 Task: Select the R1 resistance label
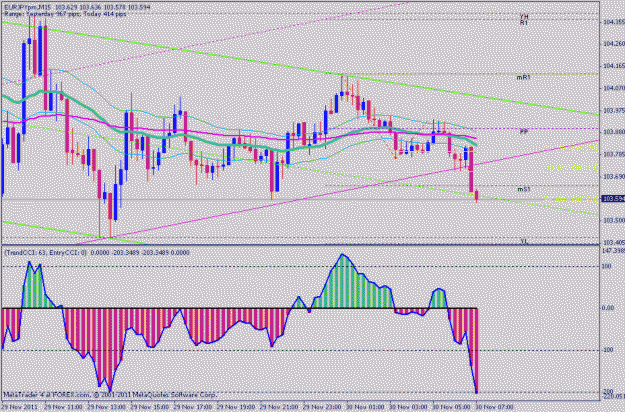[x=524, y=23]
